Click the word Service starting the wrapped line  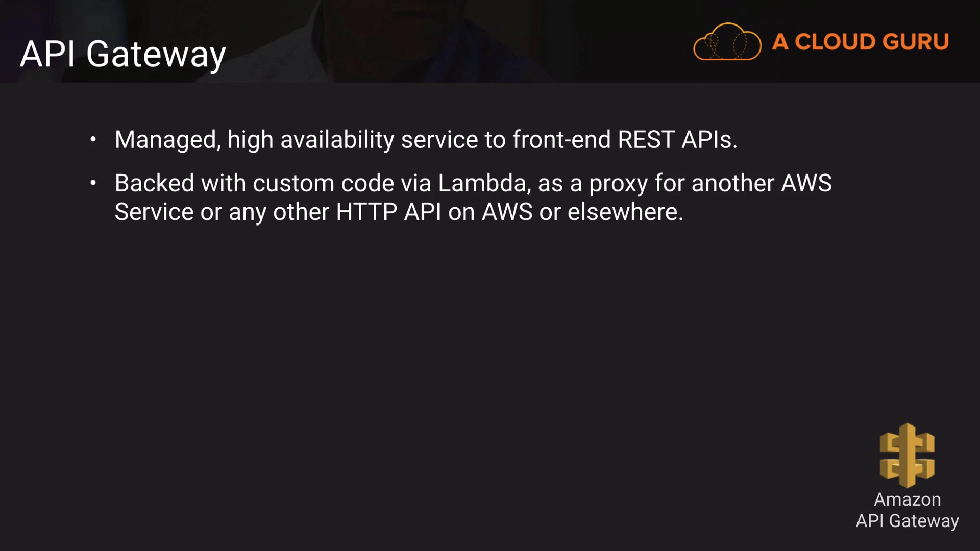click(x=154, y=212)
